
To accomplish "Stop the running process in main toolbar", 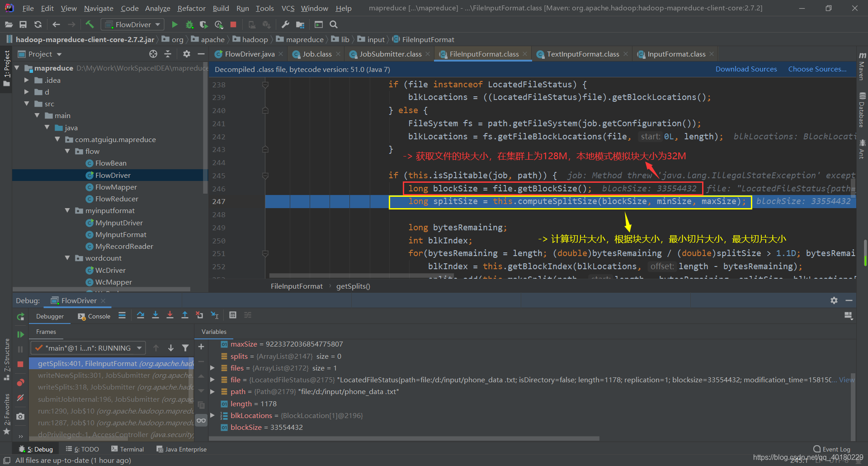I will point(233,24).
